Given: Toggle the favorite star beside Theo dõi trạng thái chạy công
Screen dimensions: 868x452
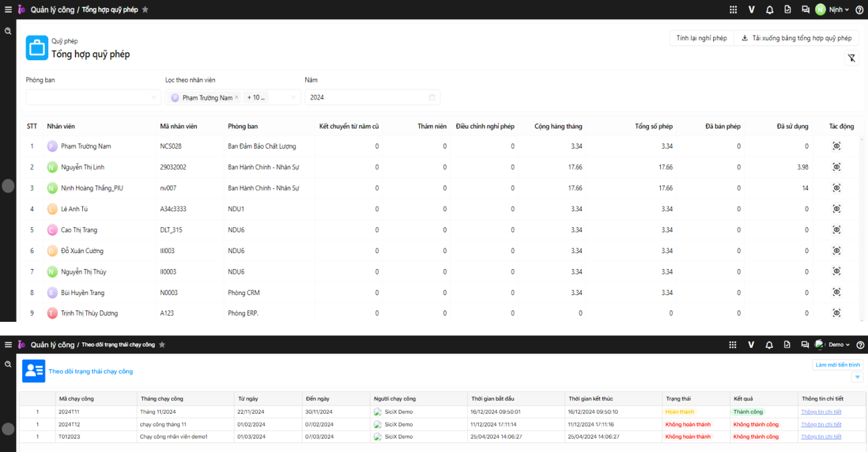Looking at the screenshot, I should pos(162,345).
